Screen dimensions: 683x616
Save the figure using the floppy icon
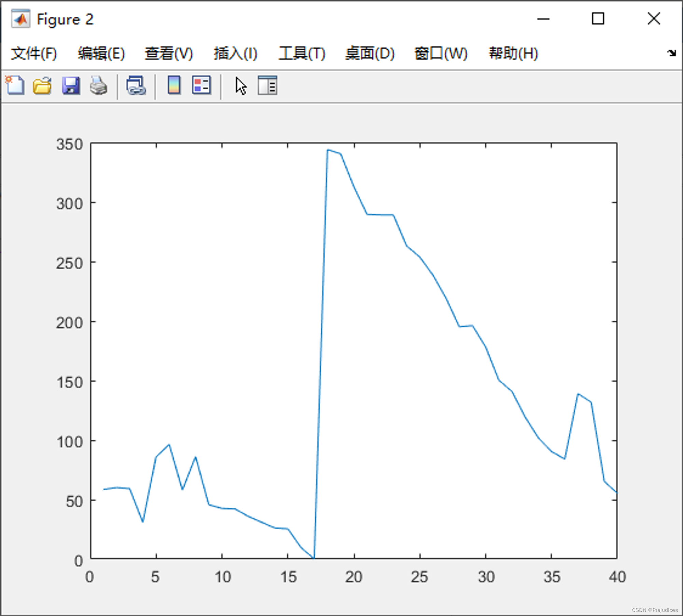[71, 85]
